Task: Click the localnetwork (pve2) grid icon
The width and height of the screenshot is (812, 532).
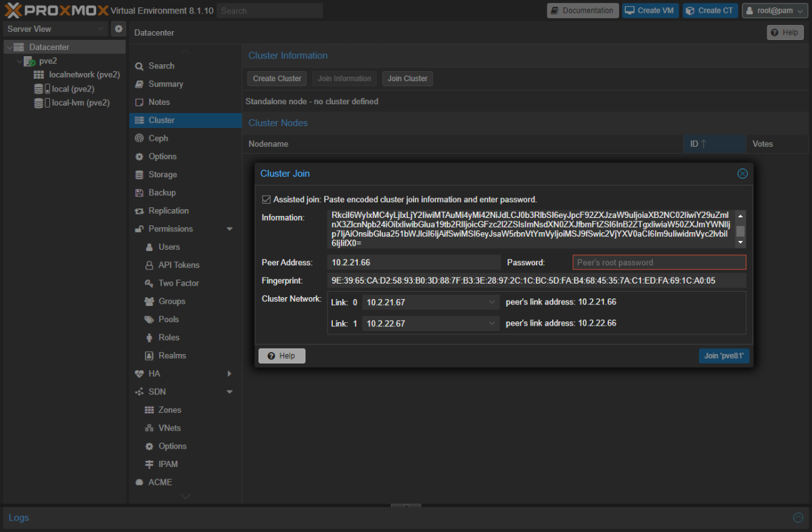Action: (39, 74)
